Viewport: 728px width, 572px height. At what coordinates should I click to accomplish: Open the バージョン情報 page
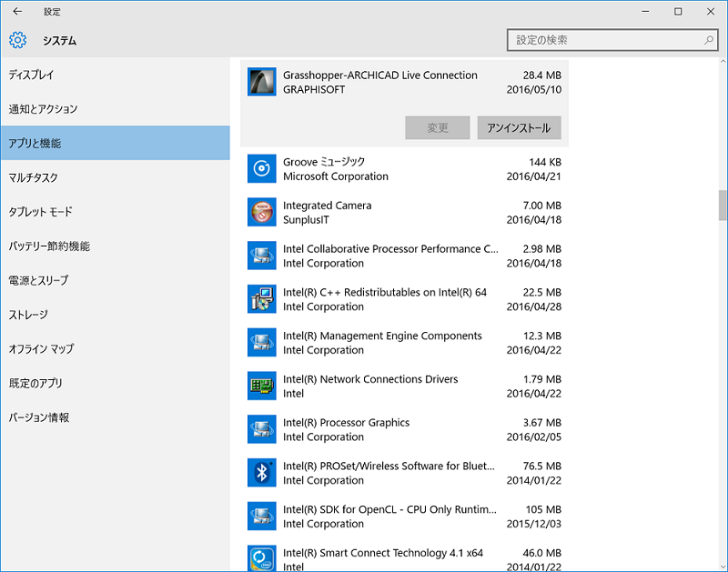(x=39, y=417)
